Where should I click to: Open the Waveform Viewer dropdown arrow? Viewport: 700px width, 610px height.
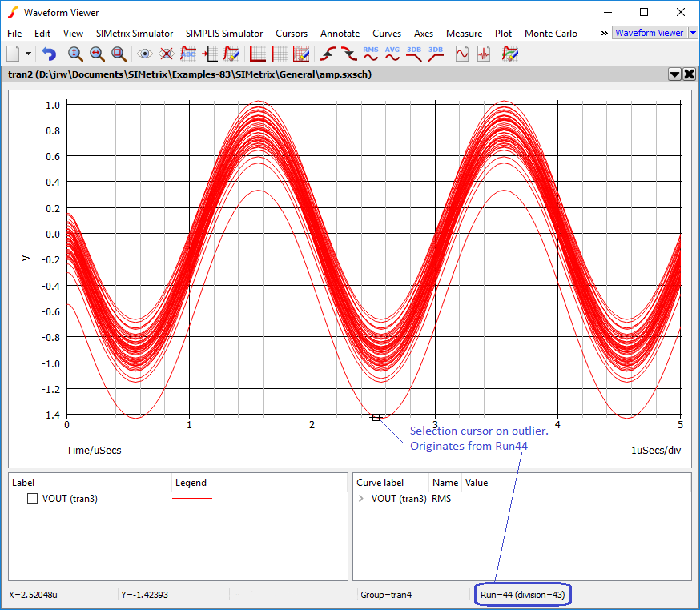[x=693, y=33]
